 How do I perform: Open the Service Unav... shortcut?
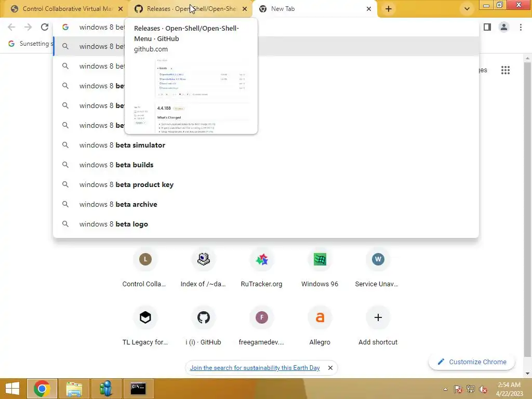[x=378, y=268]
